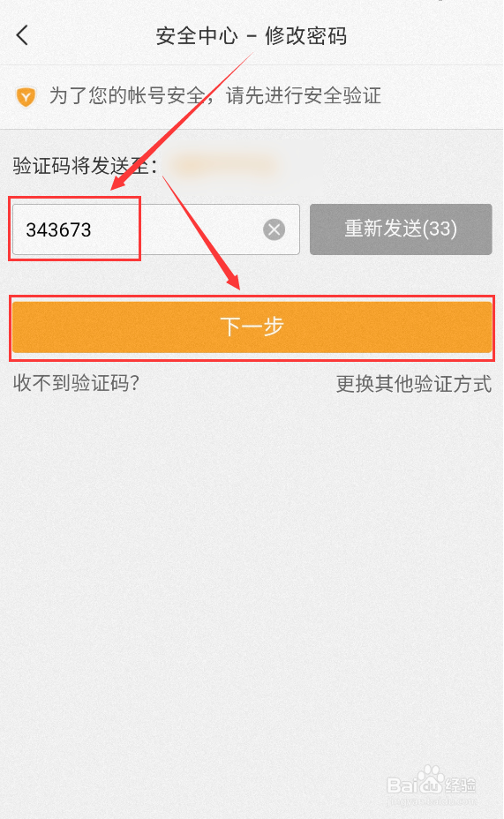
Task: Tap the Baidu paw logo watermark
Action: [x=432, y=781]
